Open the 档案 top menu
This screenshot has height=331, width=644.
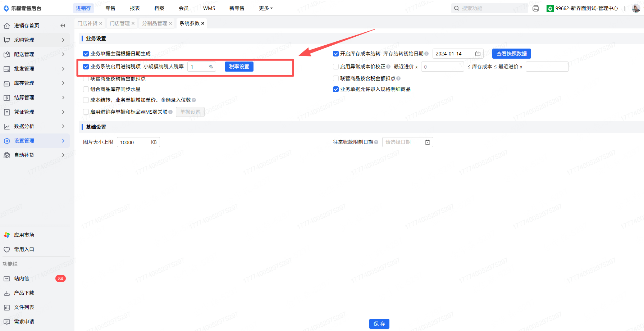click(159, 8)
